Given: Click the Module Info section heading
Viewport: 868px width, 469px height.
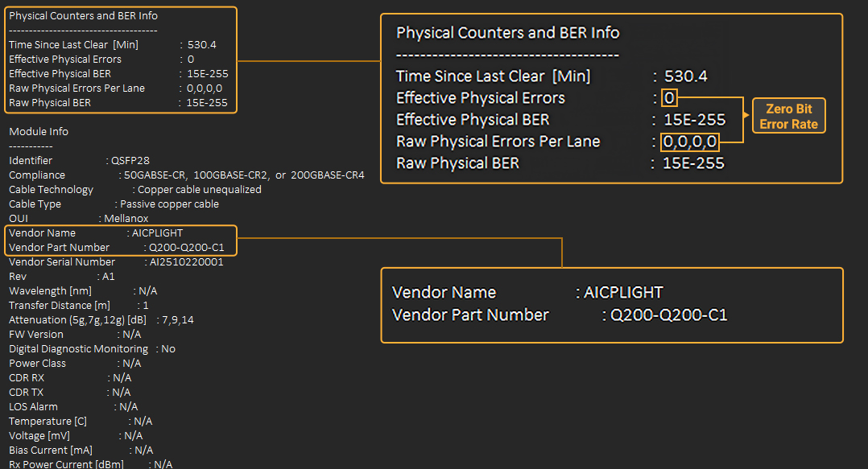Looking at the screenshot, I should [39, 131].
